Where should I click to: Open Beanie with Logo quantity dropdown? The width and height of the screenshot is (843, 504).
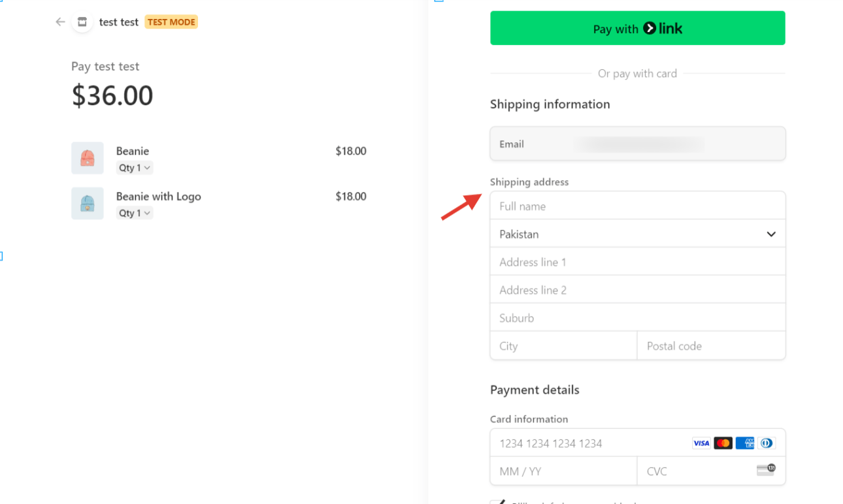click(135, 213)
